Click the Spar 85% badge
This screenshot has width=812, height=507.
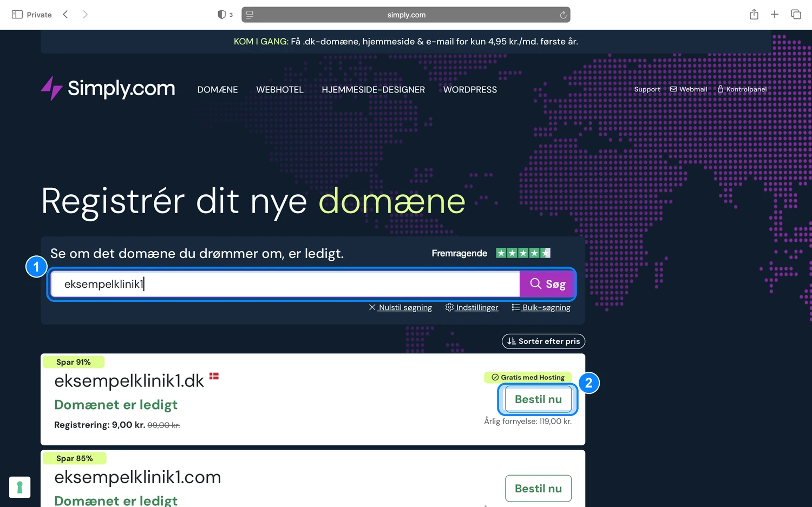point(74,458)
